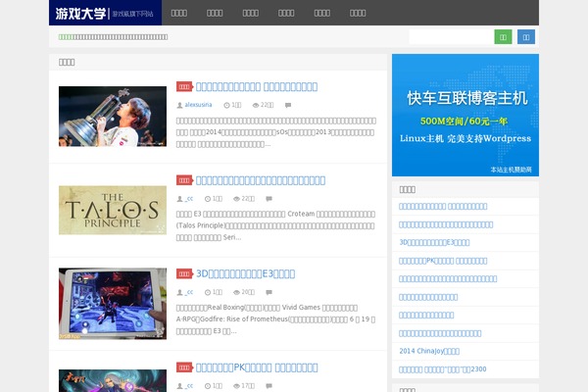Viewport: 588px width, 392px height.
Task: Click red category tag beside PK article title
Action: pyautogui.click(x=184, y=367)
